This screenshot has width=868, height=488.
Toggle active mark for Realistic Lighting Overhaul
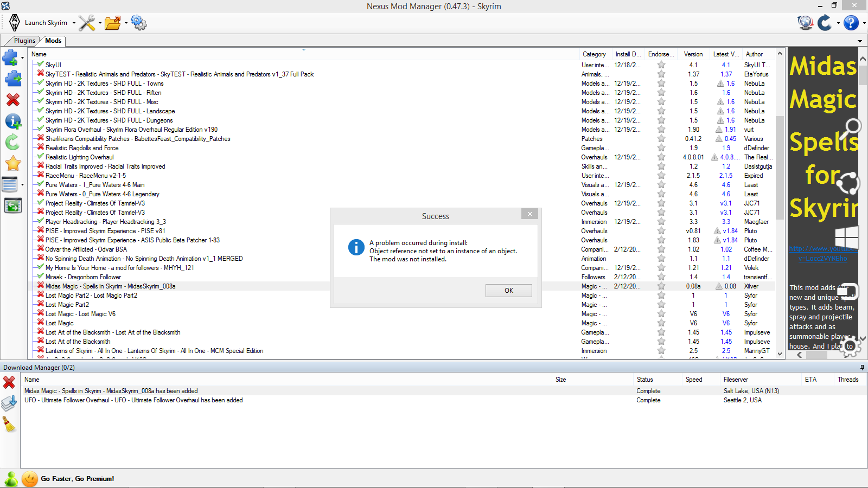coord(40,157)
